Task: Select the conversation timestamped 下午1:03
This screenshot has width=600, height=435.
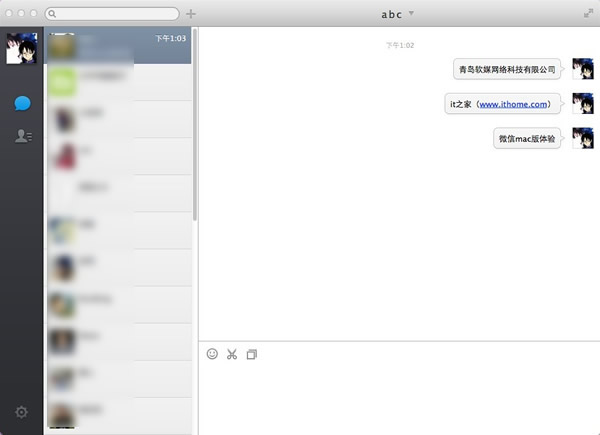Action: [x=120, y=46]
